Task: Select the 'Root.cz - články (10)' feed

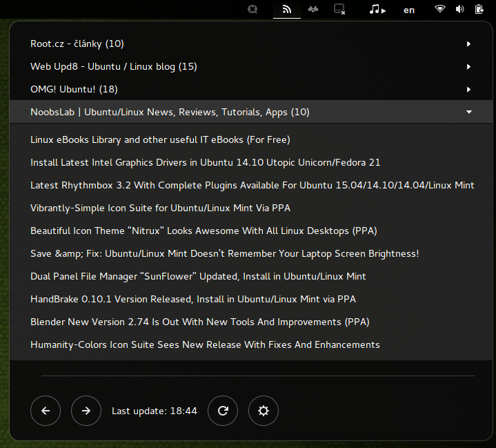Action: (251, 43)
